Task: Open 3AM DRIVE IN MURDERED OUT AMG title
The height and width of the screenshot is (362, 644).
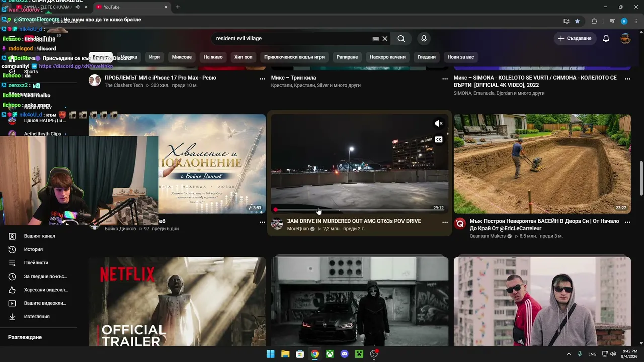Action: pyautogui.click(x=354, y=221)
